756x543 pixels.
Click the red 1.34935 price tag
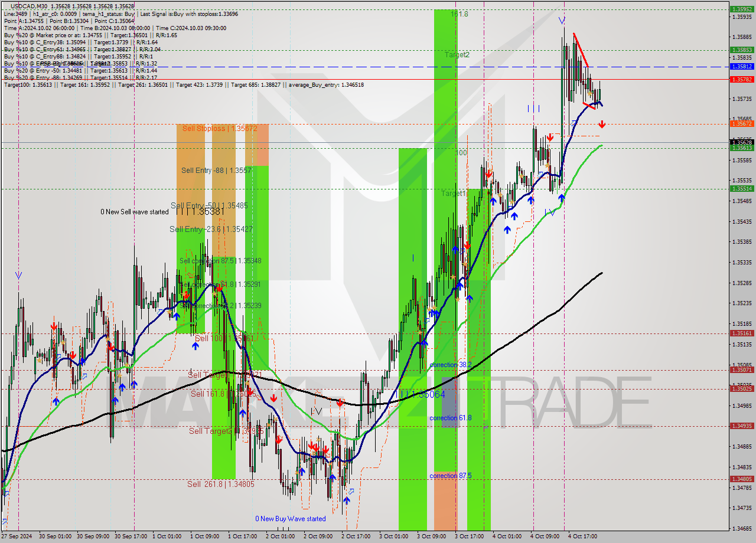(741, 426)
